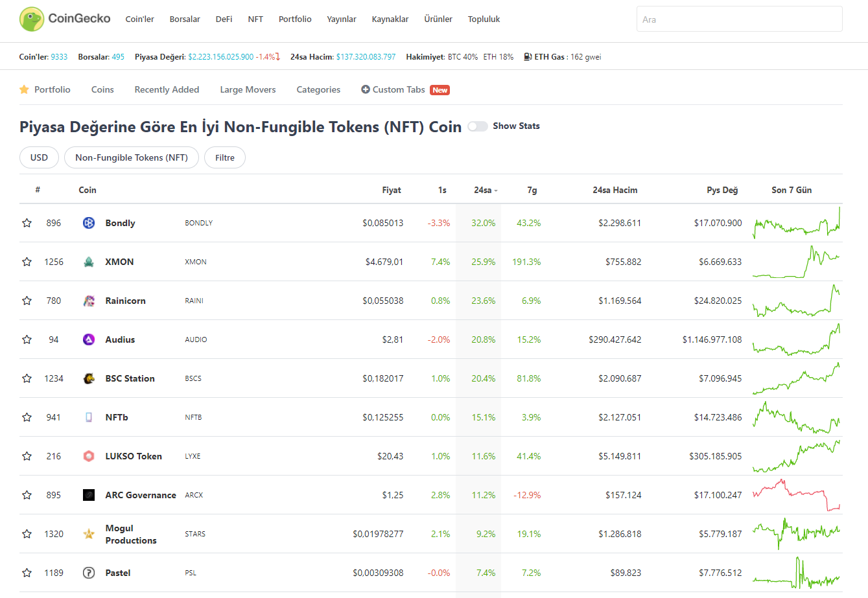Screen dimensions: 868x598
Task: Sort by the 24sa column header
Action: [x=486, y=190]
